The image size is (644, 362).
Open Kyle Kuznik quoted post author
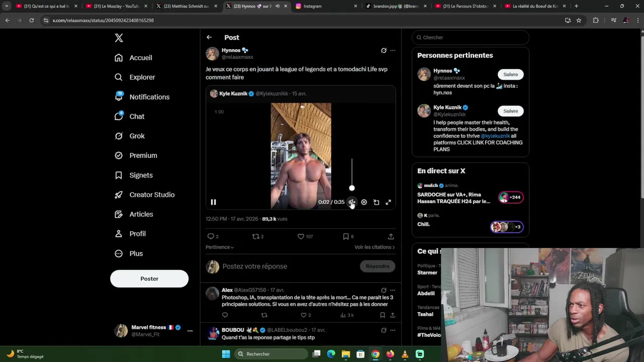coord(233,94)
